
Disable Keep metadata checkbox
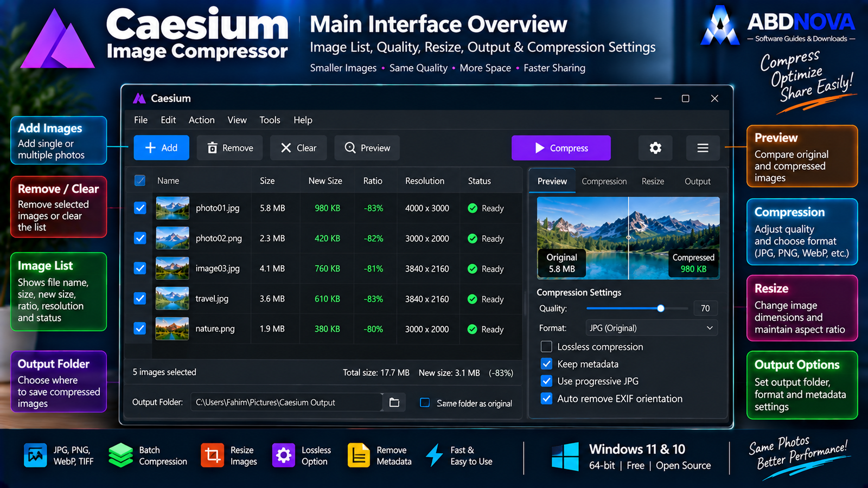point(546,364)
